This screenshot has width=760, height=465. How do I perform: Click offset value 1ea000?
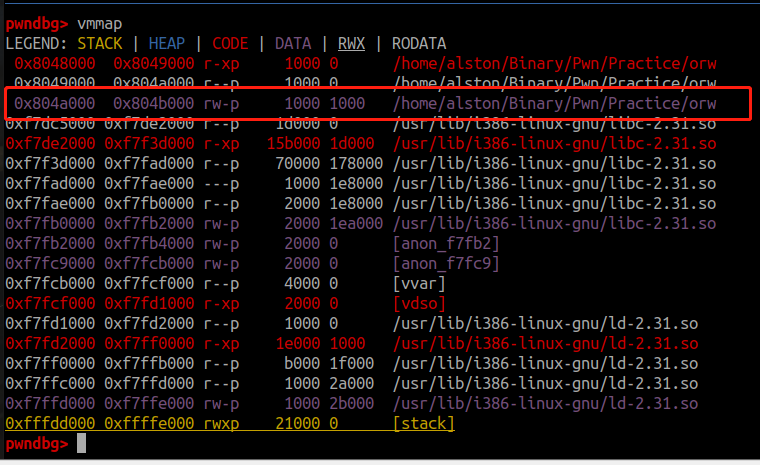(356, 223)
